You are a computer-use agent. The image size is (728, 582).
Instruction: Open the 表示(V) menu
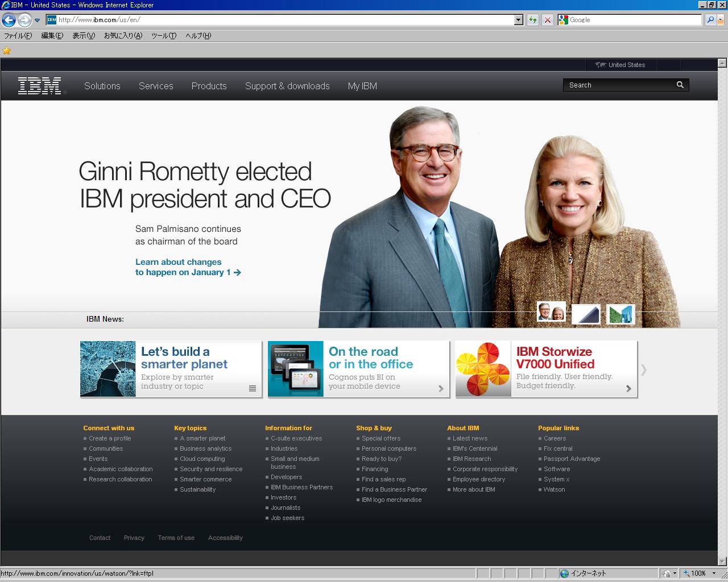click(x=83, y=36)
